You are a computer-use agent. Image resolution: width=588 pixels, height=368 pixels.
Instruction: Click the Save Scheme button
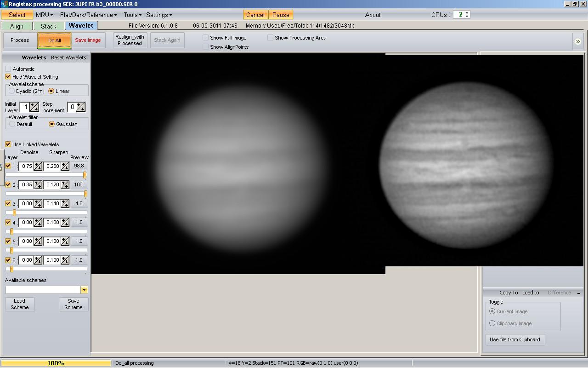click(73, 304)
